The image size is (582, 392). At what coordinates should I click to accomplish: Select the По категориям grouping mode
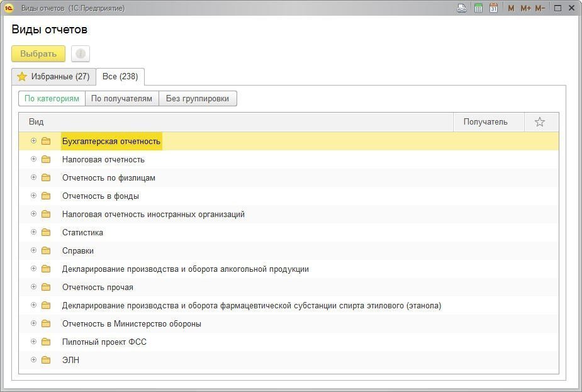(x=52, y=99)
